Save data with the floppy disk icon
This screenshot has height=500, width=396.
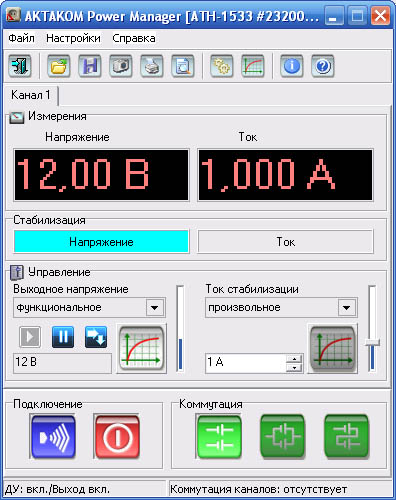point(90,66)
